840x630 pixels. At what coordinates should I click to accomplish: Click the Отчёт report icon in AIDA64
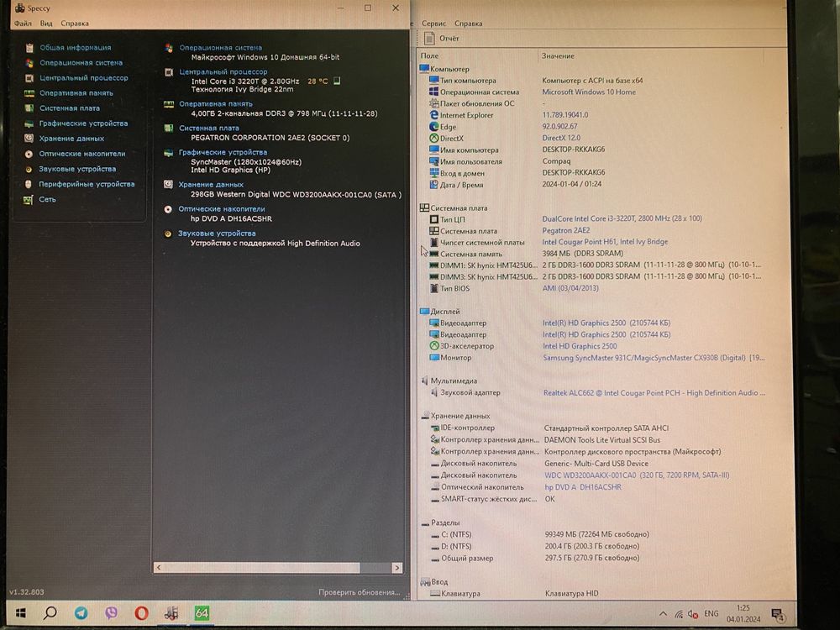point(429,38)
